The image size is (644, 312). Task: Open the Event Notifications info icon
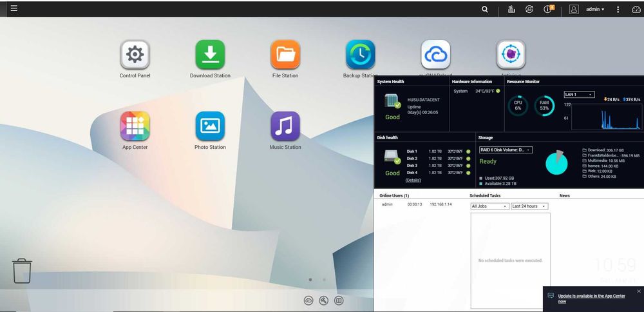coord(549,9)
